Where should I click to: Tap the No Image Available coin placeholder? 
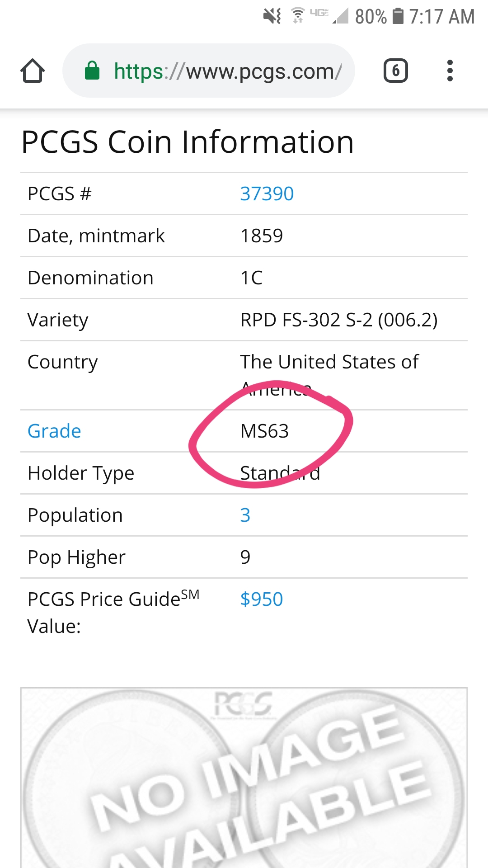point(244,778)
